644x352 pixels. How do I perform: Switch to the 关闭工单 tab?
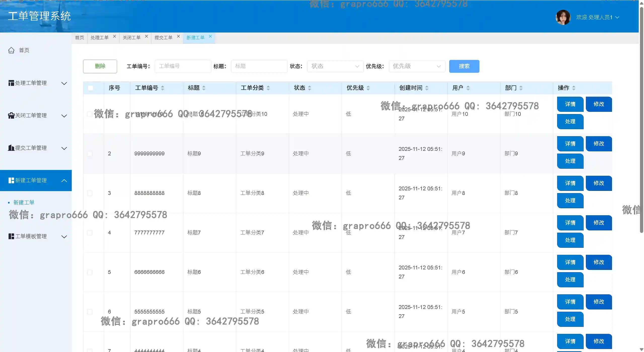132,38
